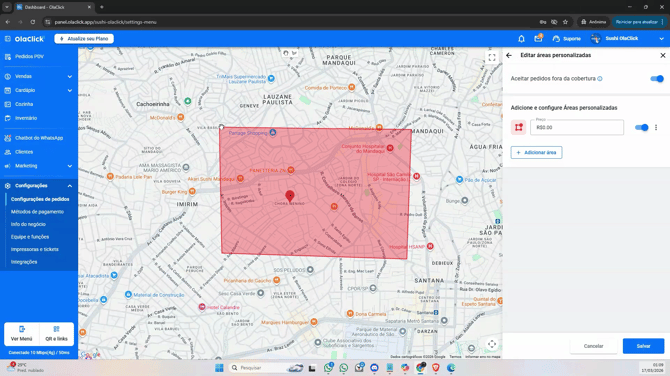Click Hospital HSANP marker on map

[x=430, y=246]
